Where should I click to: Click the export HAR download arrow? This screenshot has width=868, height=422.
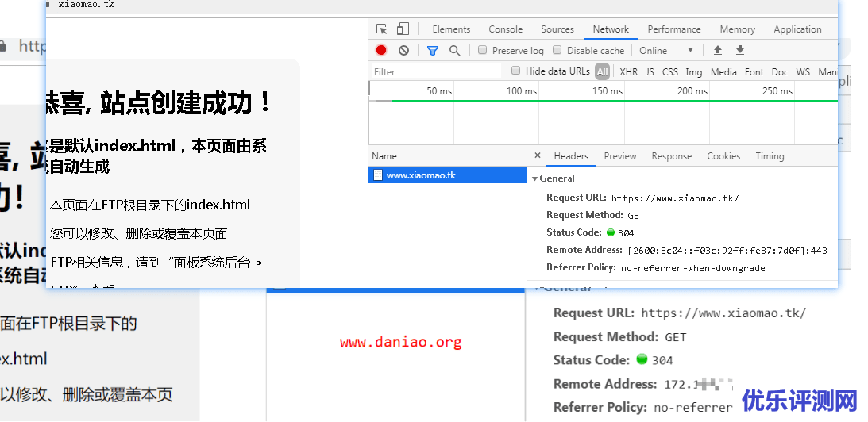740,50
